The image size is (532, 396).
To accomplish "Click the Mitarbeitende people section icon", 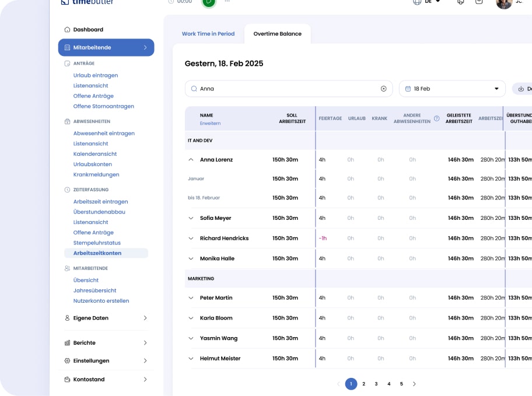I will point(67,268).
